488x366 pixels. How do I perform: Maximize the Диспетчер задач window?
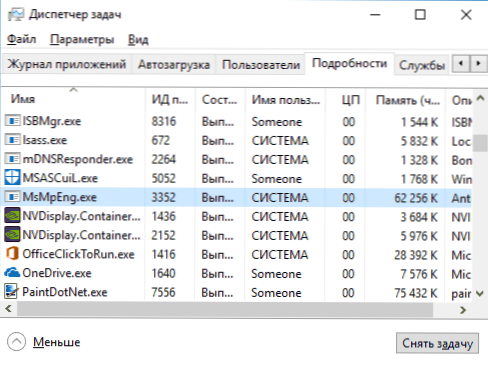pos(420,15)
